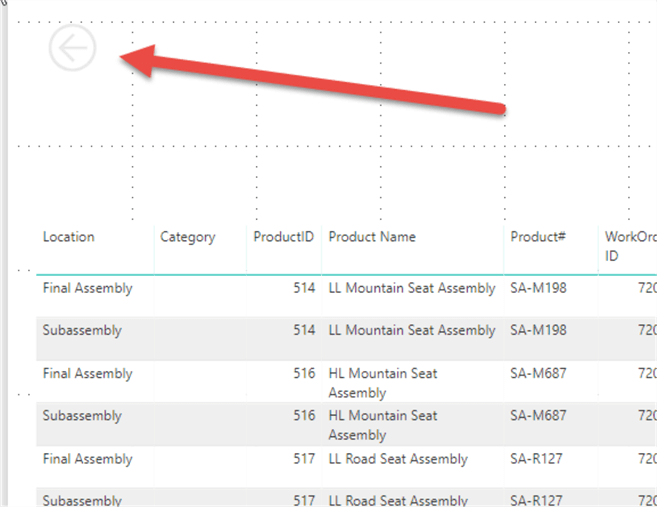Viewport: 657px width, 507px height.
Task: Select Final Assembly cell for product 517
Action: click(88, 459)
